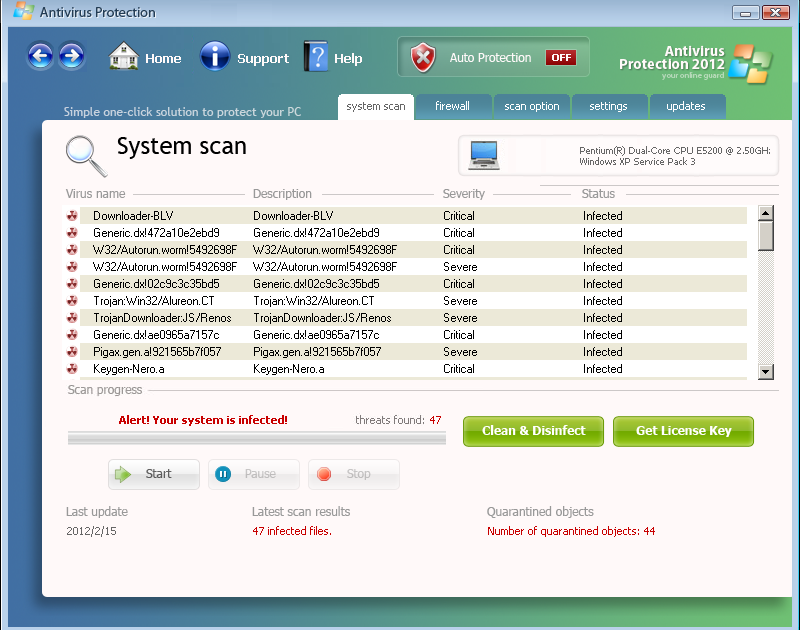Click the Antivirus Protection 2012 flag logo
This screenshot has width=800, height=630.
(x=751, y=64)
